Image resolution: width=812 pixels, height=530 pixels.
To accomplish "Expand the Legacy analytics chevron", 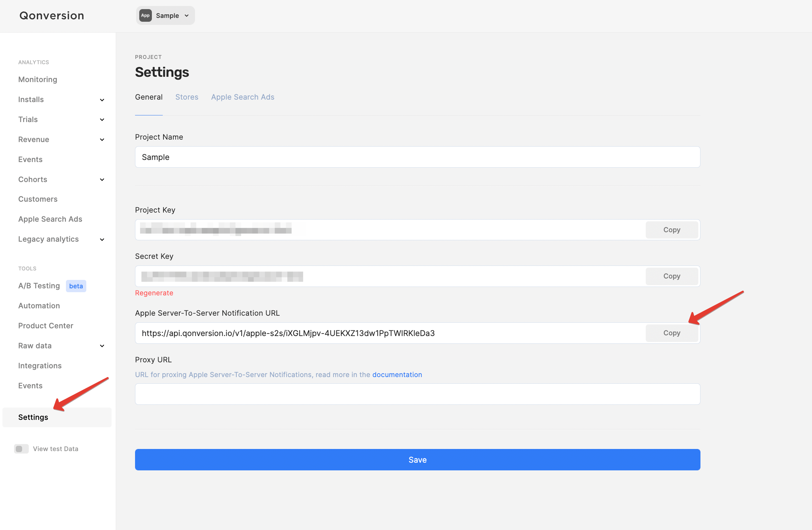I will coord(102,240).
